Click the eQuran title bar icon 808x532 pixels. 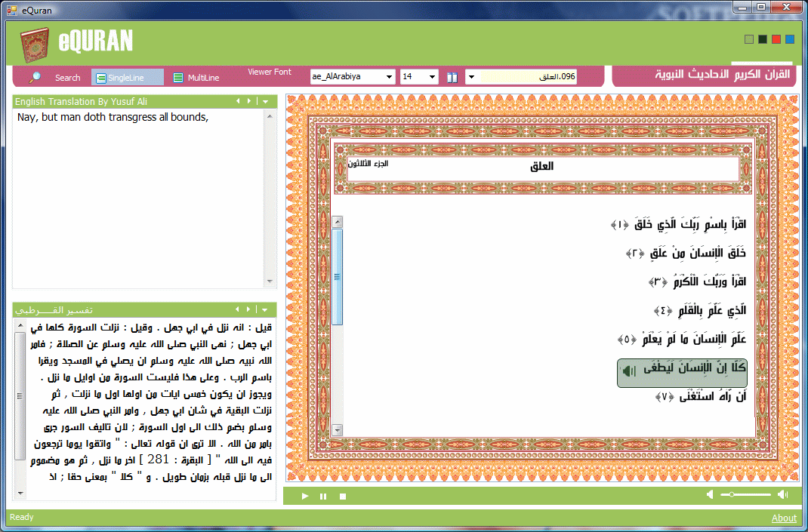click(x=12, y=11)
